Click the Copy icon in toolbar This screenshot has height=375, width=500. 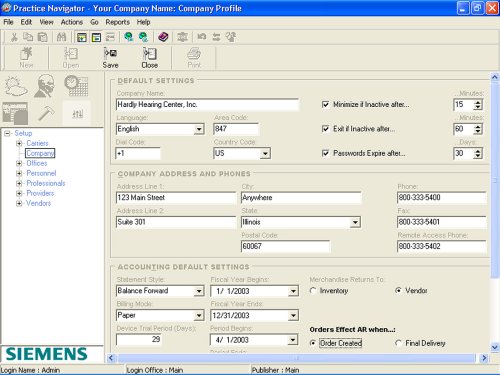coord(28,37)
